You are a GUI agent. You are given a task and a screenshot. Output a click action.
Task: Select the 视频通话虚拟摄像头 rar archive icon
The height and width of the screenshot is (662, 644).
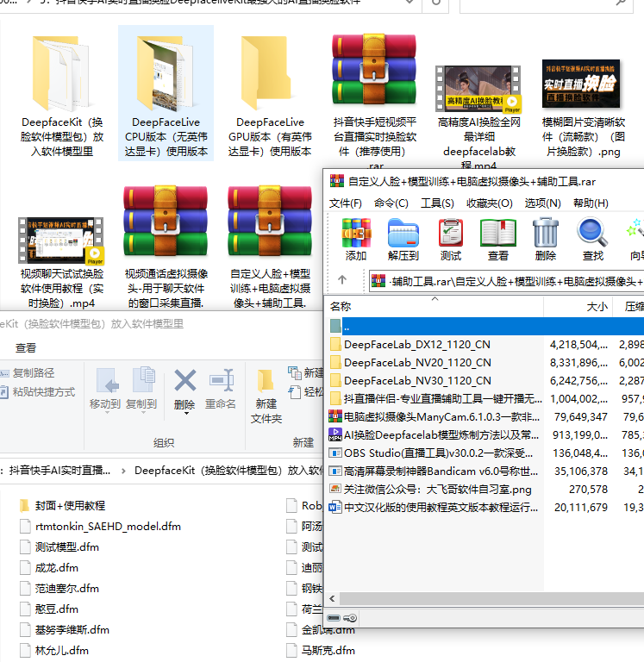(x=166, y=221)
